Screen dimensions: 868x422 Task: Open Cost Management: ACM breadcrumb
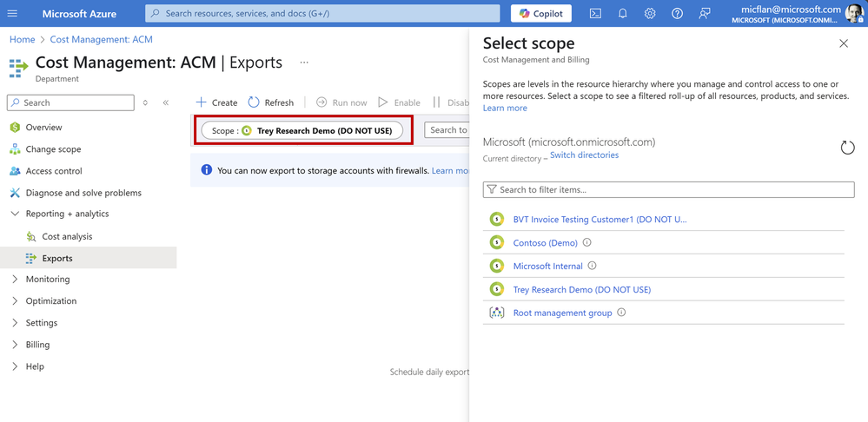tap(102, 40)
